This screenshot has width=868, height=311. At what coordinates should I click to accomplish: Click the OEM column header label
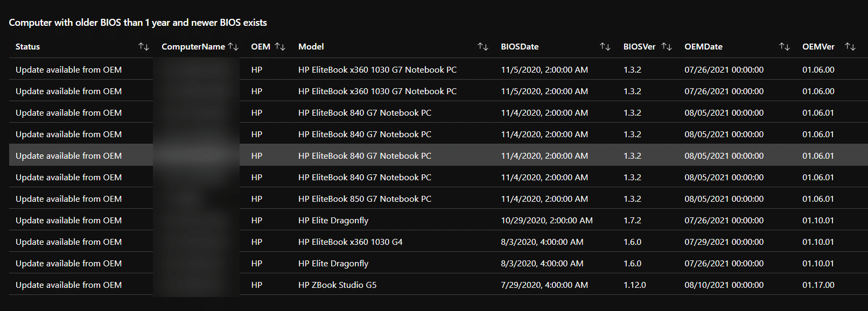[x=261, y=47]
